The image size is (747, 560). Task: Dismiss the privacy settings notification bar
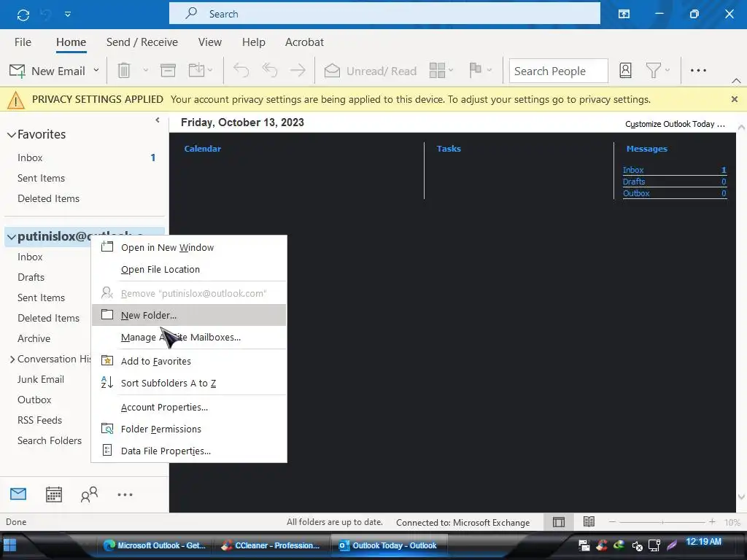coord(734,99)
